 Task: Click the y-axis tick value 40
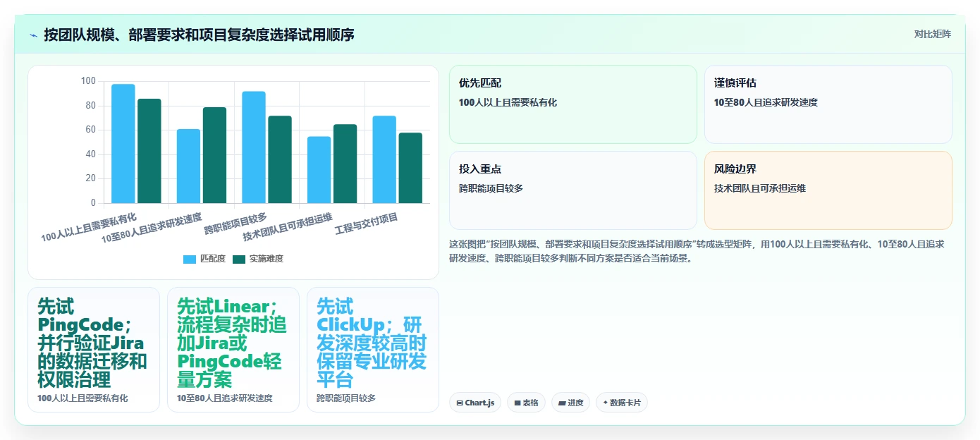click(x=90, y=154)
